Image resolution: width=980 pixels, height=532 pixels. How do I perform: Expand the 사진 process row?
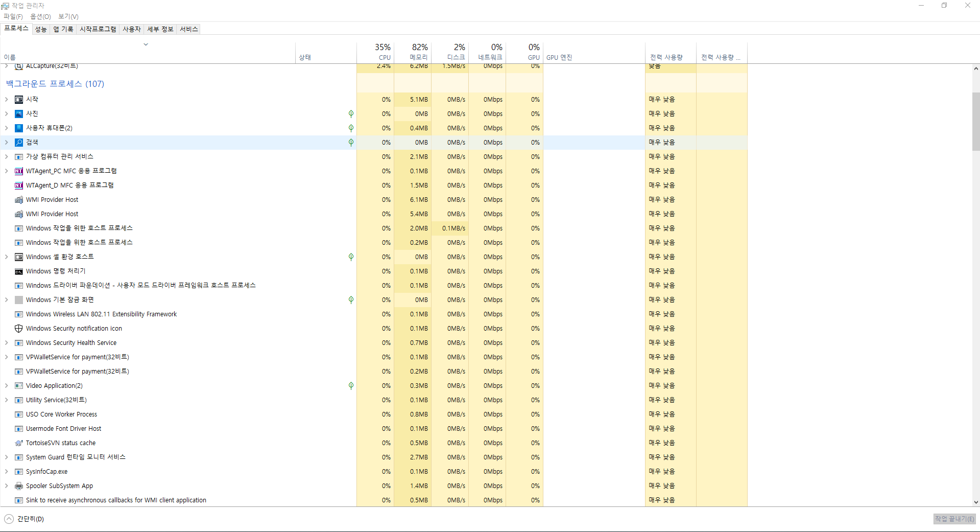[7, 114]
